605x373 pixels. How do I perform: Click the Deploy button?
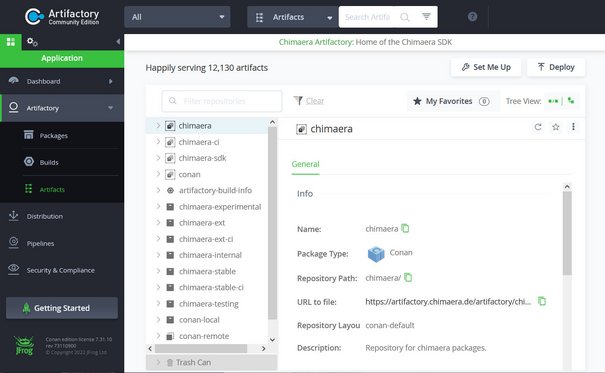pos(556,67)
